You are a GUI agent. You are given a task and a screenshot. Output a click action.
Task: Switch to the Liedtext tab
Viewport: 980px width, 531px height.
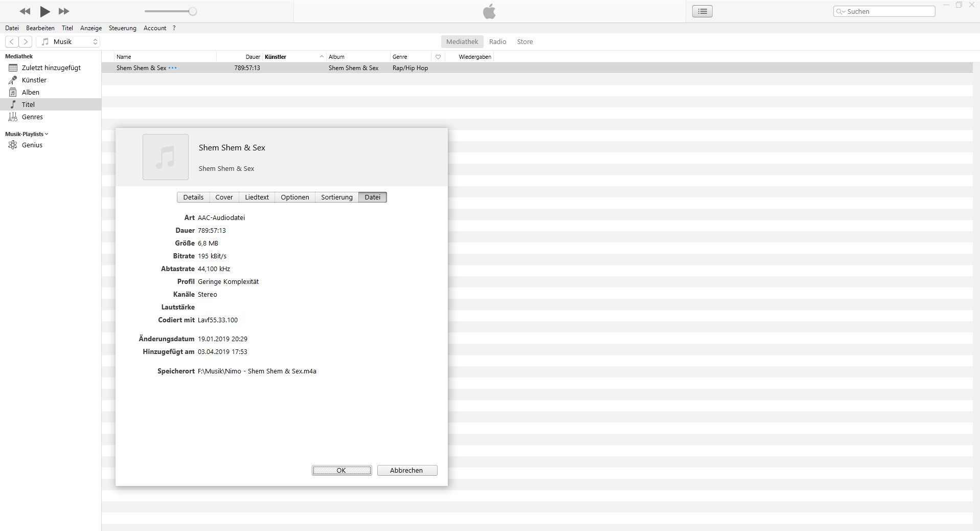(x=257, y=197)
